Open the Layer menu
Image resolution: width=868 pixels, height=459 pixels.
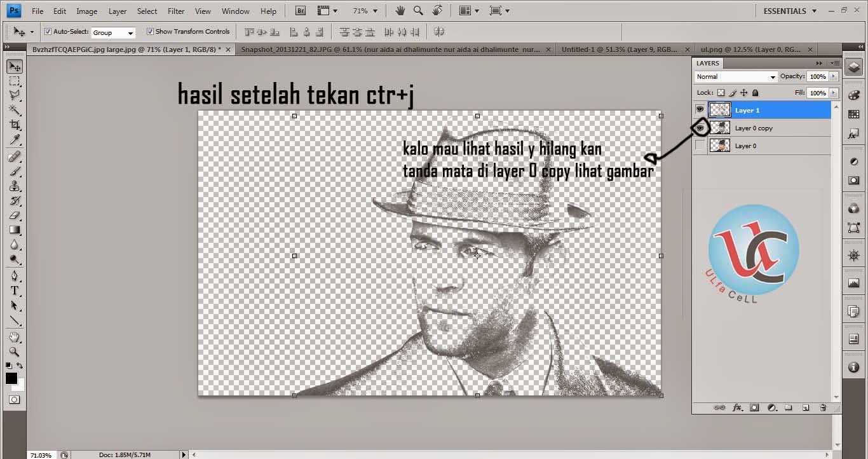[118, 11]
